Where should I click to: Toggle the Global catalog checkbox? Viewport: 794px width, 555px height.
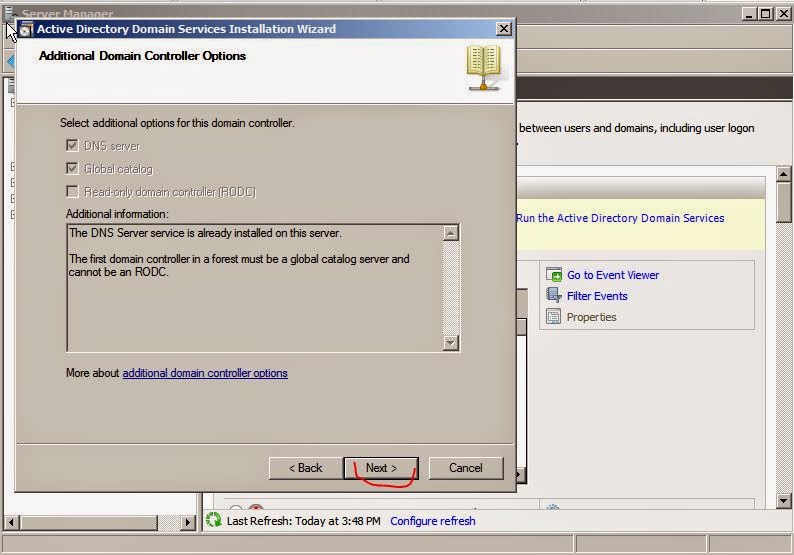(x=72, y=169)
